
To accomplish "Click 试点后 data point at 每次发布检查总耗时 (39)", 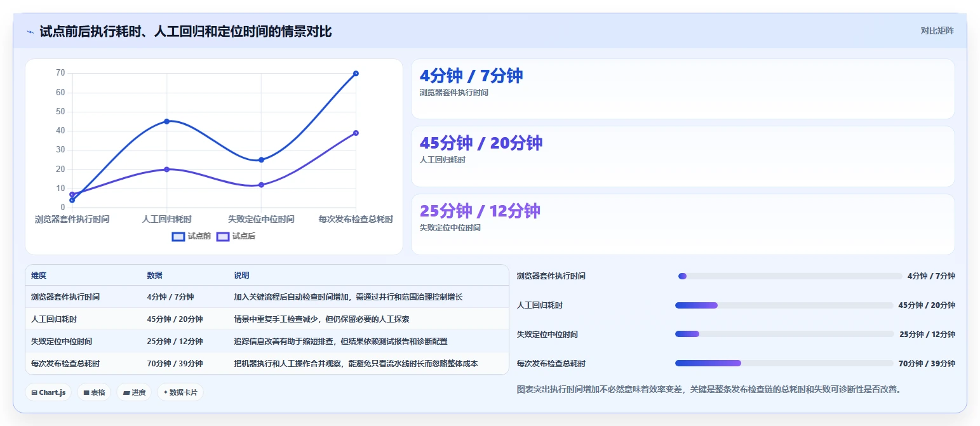I will (356, 133).
